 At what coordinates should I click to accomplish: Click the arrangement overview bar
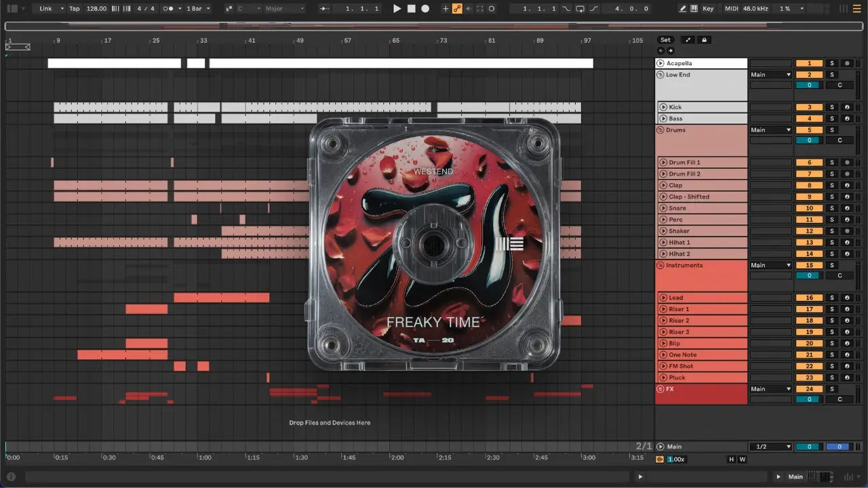(x=434, y=26)
